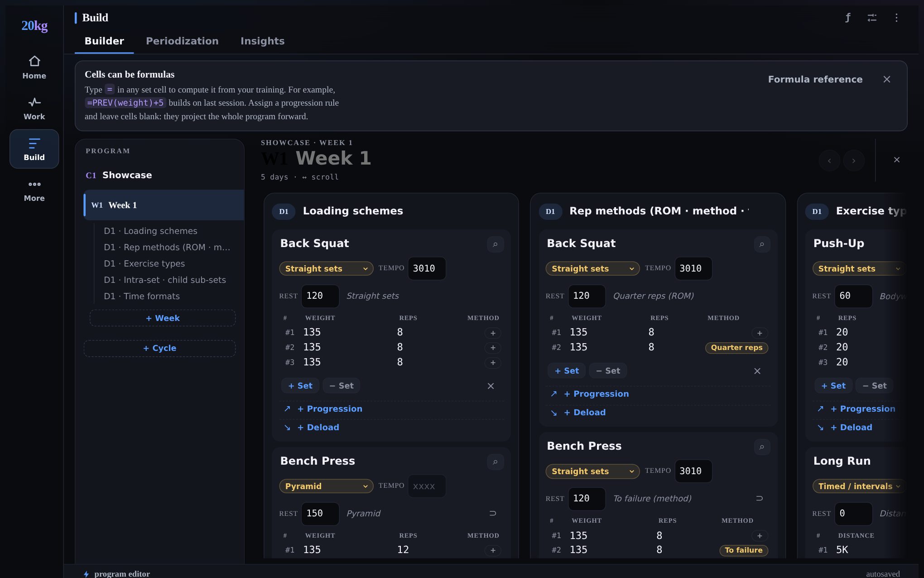Edit Long Run distance 5K cell

pos(842,550)
